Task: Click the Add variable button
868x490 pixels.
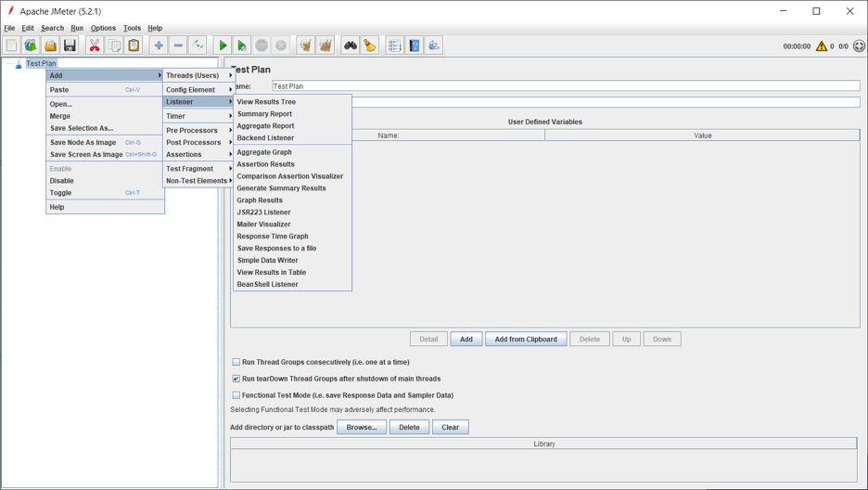Action: click(466, 340)
